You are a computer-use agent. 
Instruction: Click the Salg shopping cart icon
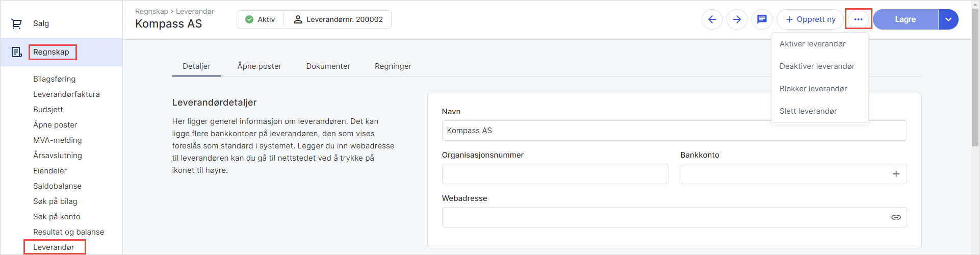click(16, 23)
